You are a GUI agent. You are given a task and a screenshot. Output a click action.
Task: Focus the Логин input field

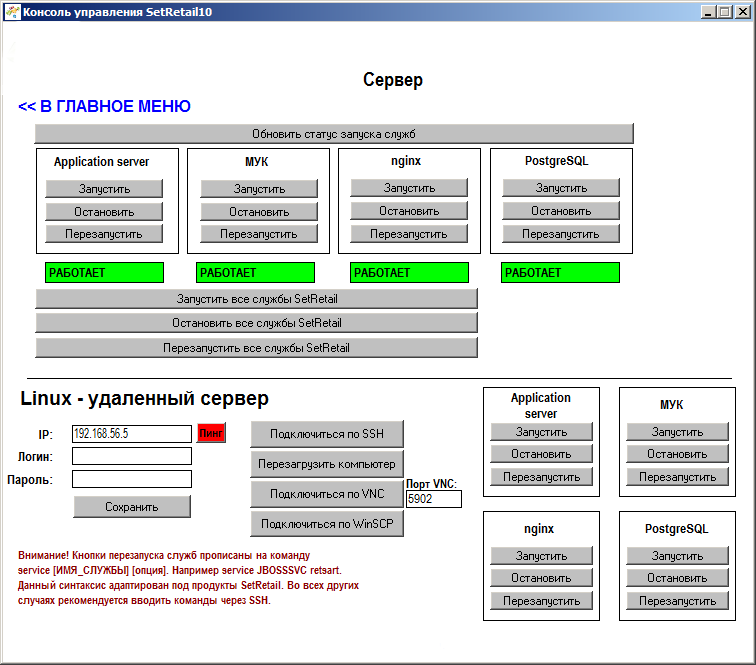pyautogui.click(x=132, y=456)
